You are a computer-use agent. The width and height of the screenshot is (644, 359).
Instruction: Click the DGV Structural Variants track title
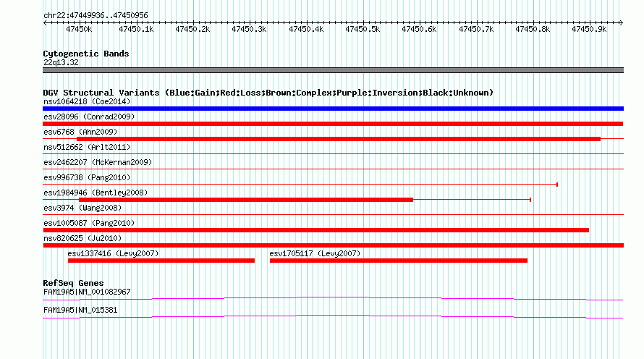pos(268,93)
